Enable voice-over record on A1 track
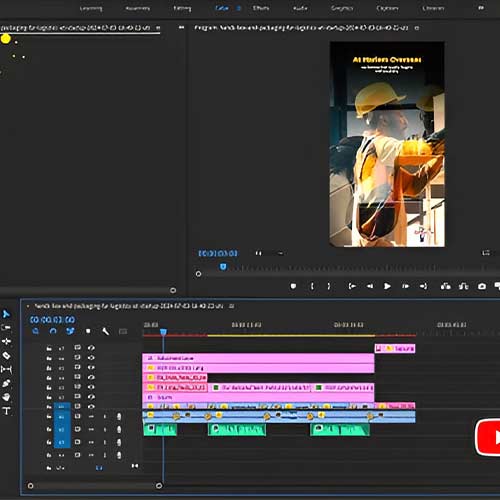 click(x=119, y=416)
